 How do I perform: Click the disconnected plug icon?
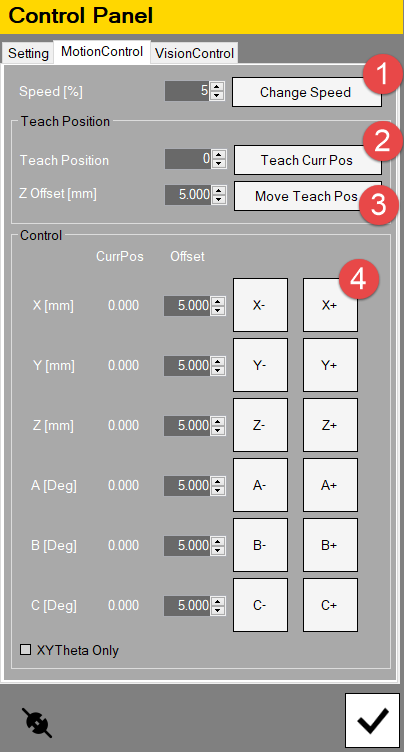(36, 722)
